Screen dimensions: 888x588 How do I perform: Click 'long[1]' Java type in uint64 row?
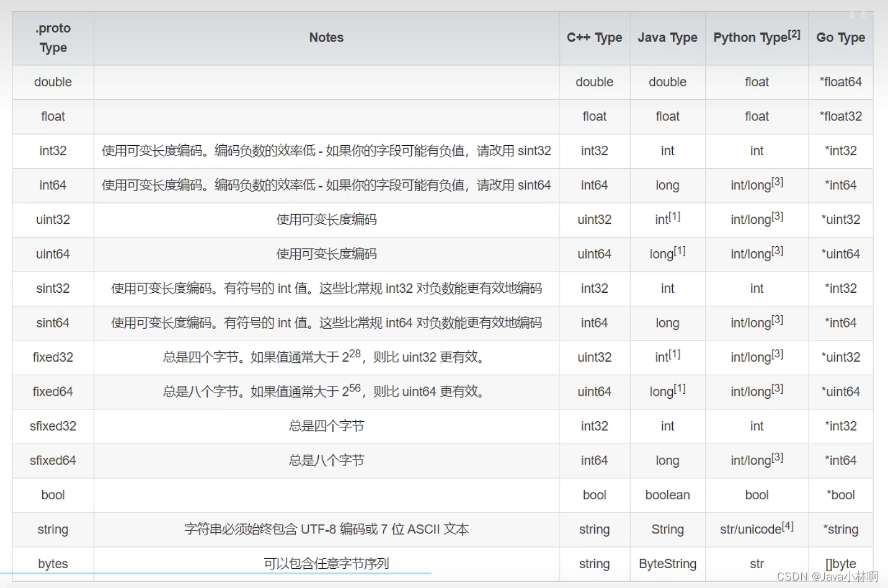pyautogui.click(x=667, y=254)
